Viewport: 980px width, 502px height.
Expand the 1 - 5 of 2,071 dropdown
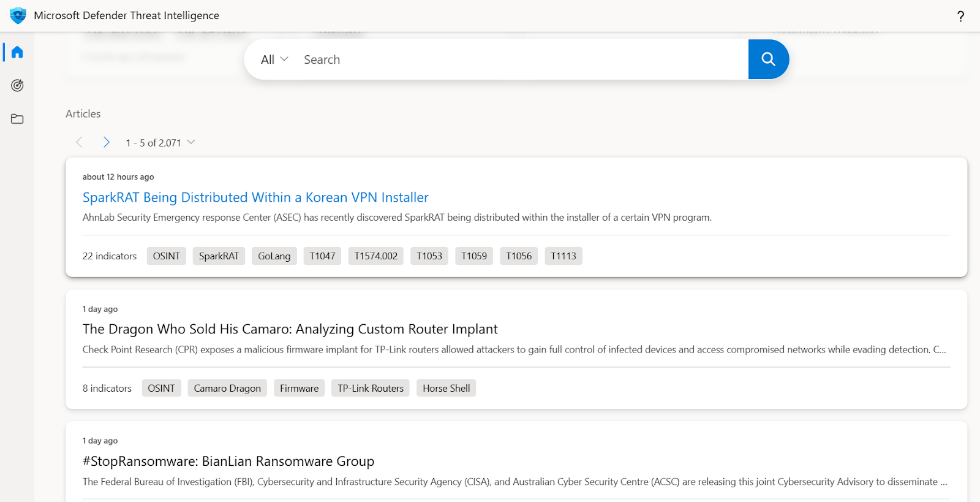point(160,142)
